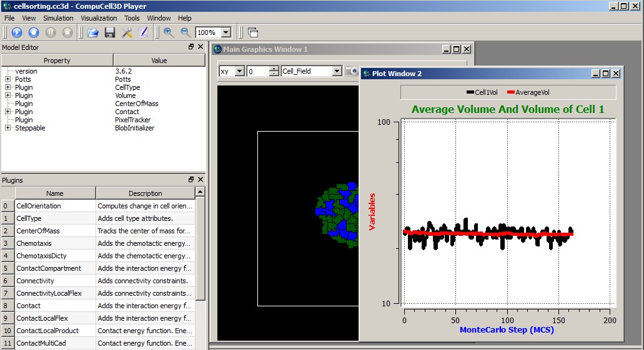This screenshot has height=350, width=644.
Task: Click the Plugins list scrollbar thumb
Action: [200, 248]
